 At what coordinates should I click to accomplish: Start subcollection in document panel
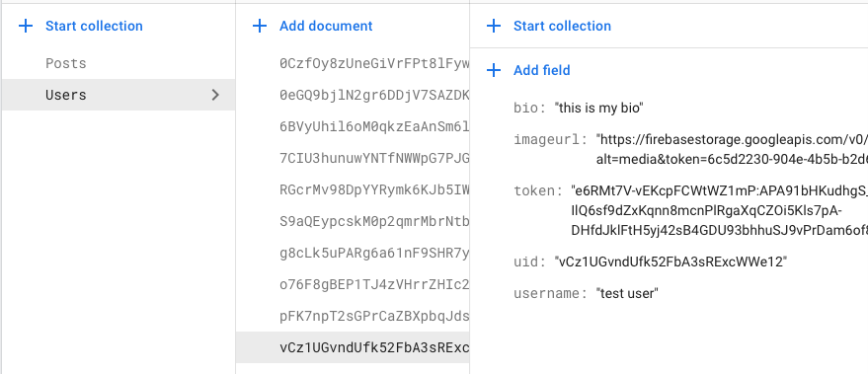(562, 26)
